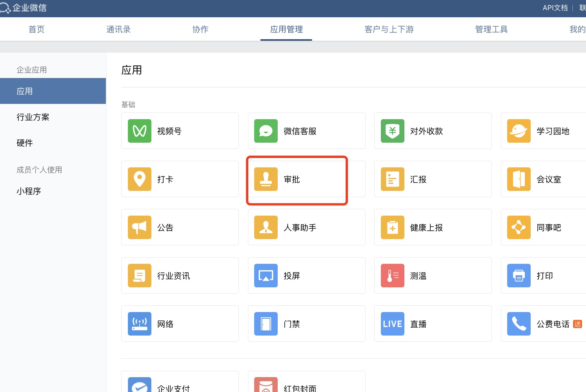Go to the 管理工具 tab

pos(491,29)
